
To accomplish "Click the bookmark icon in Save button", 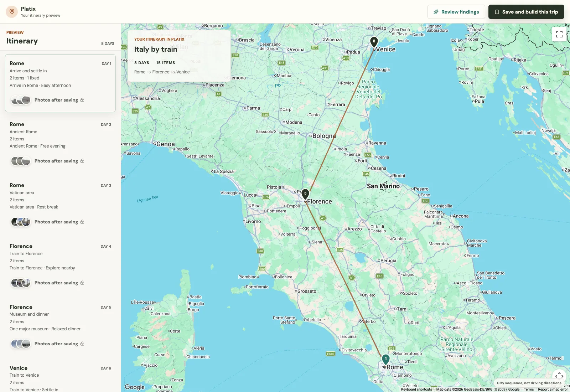I will (497, 12).
